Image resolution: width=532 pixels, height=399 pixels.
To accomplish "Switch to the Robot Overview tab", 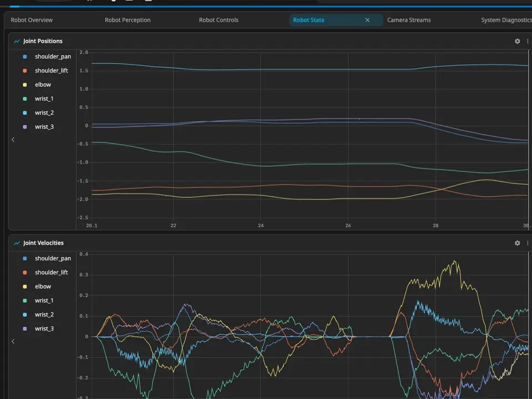I will pyautogui.click(x=32, y=20).
